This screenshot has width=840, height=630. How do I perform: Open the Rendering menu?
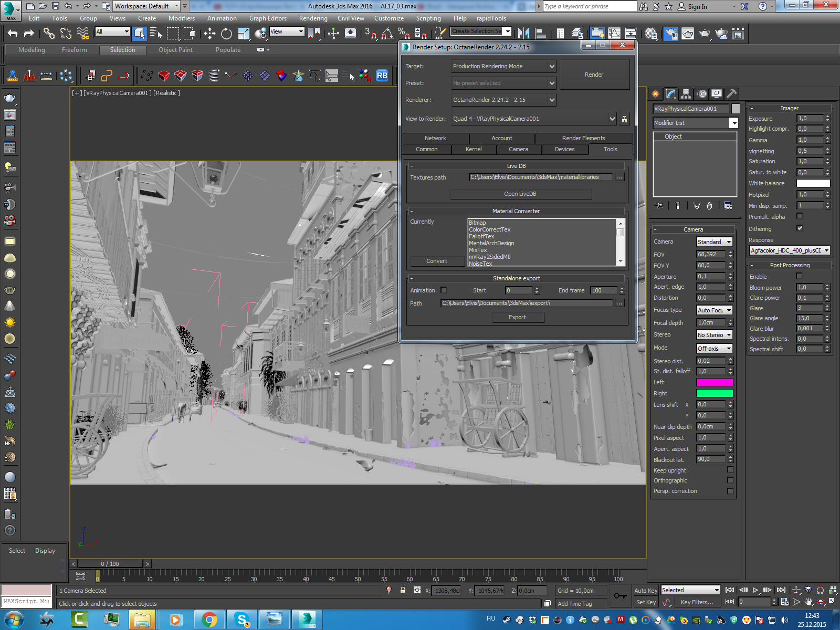tap(313, 18)
